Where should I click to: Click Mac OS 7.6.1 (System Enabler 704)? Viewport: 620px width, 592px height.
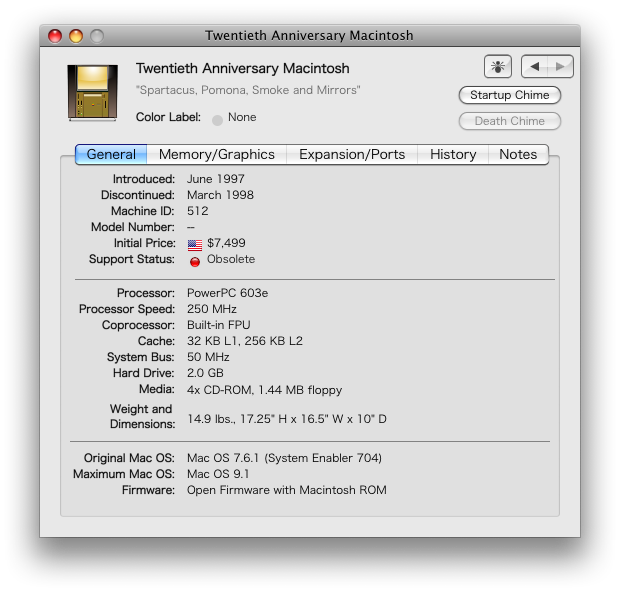click(284, 458)
